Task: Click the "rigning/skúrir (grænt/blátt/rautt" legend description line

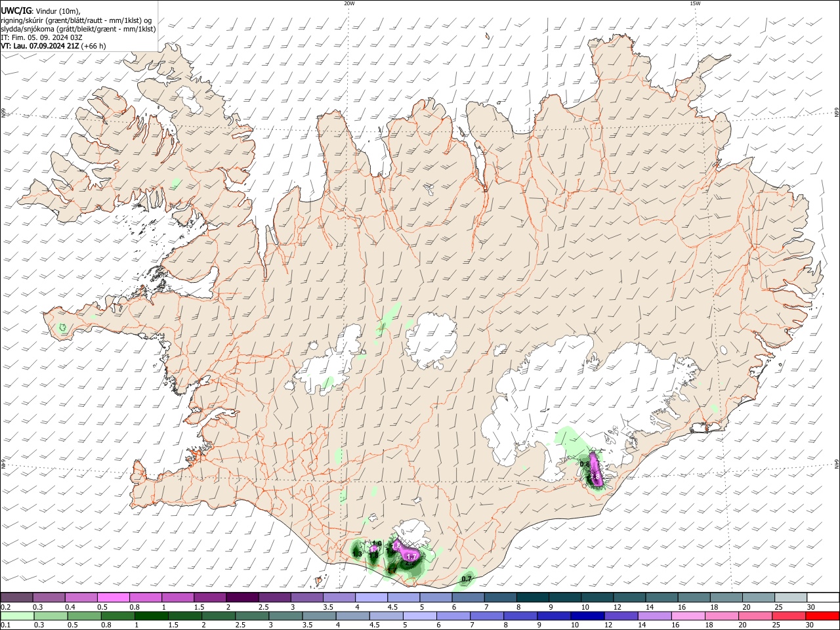Action: click(x=76, y=20)
